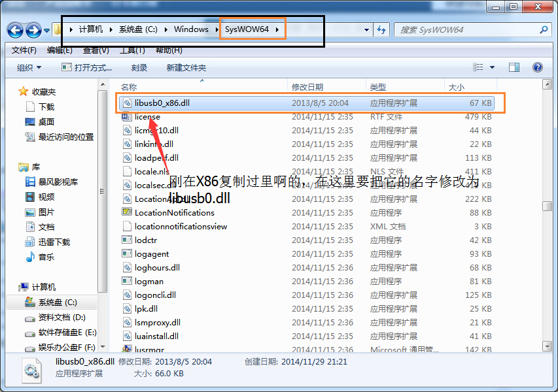Image resolution: width=558 pixels, height=392 pixels.
Task: Click the 新建文件夹 button
Action: point(186,67)
